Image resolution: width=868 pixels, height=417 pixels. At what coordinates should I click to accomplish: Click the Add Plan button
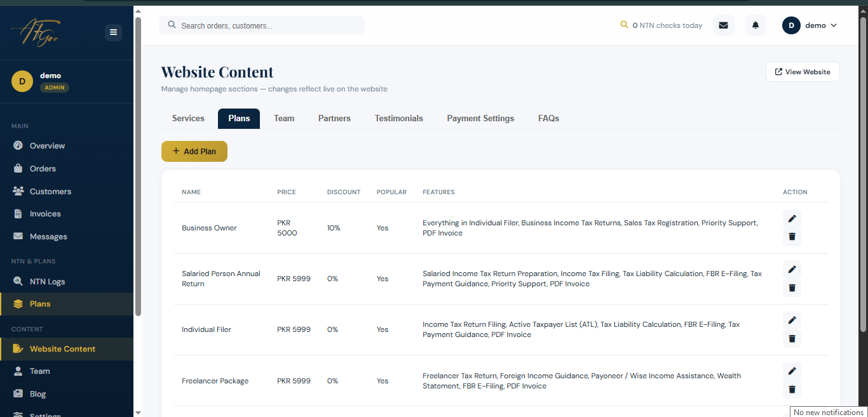pyautogui.click(x=194, y=152)
